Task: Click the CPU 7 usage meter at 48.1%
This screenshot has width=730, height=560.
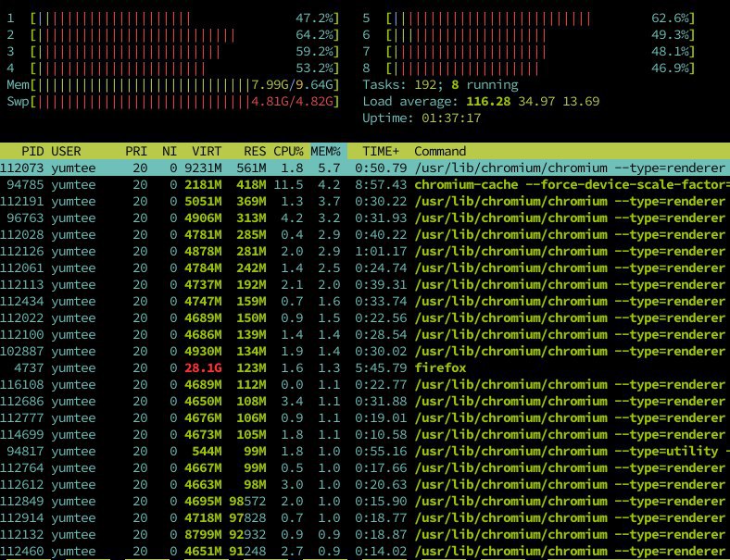Action: pyautogui.click(x=528, y=52)
